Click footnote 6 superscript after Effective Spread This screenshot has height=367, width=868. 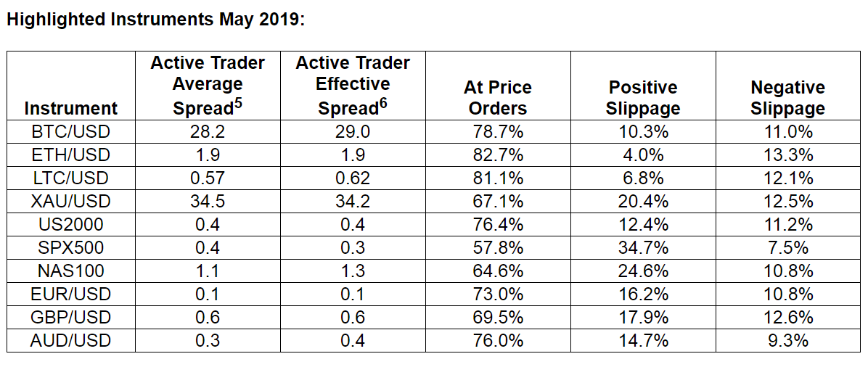pyautogui.click(x=383, y=104)
